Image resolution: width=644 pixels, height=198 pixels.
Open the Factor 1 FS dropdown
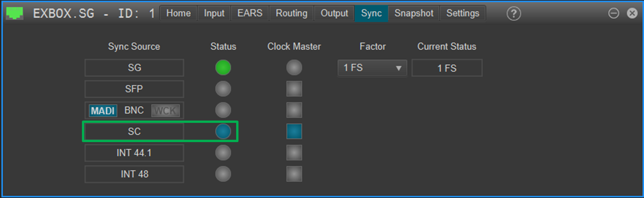point(372,68)
